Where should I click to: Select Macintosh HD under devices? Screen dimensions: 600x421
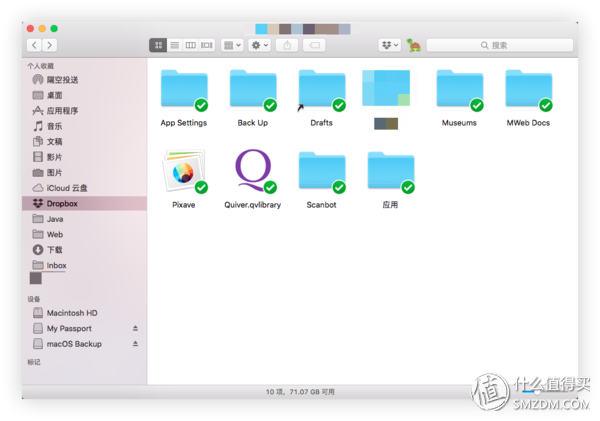tap(84, 313)
